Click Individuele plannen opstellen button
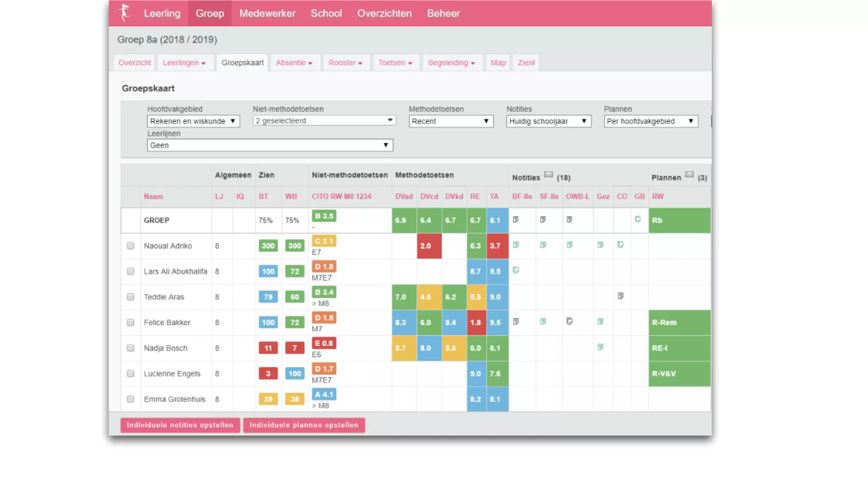The image size is (868, 488). [304, 425]
